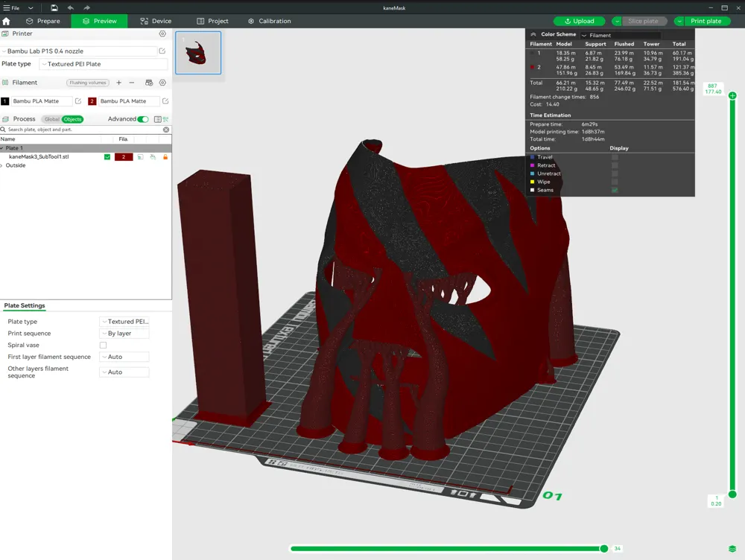Open the Calibration tab
The image size is (745, 560).
click(270, 21)
